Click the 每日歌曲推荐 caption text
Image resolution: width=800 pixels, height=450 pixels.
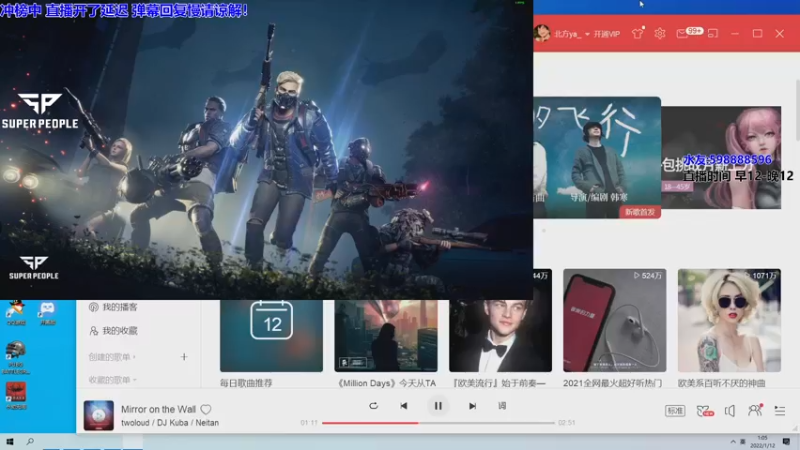[x=246, y=383]
